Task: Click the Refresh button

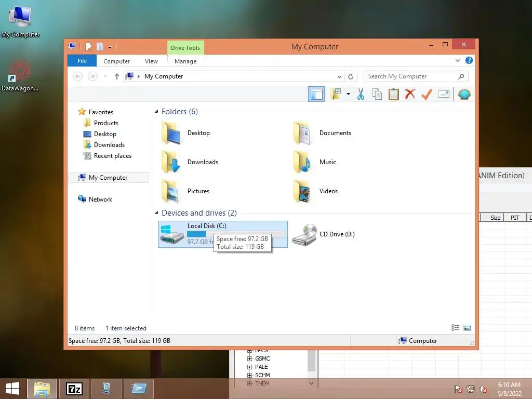Action: pyautogui.click(x=351, y=77)
